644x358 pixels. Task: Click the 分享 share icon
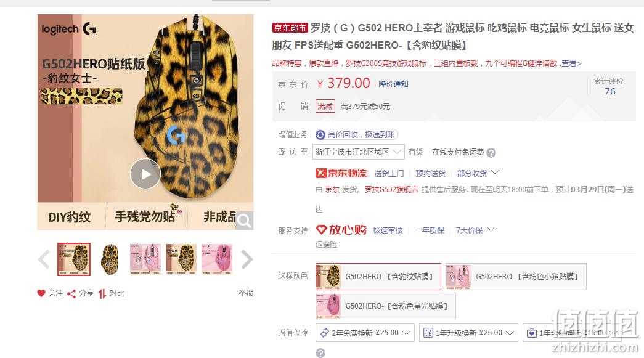click(71, 293)
